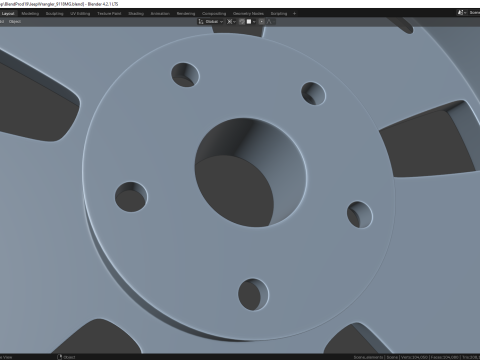
Task: Click the scene browse icon
Action: click(461, 13)
